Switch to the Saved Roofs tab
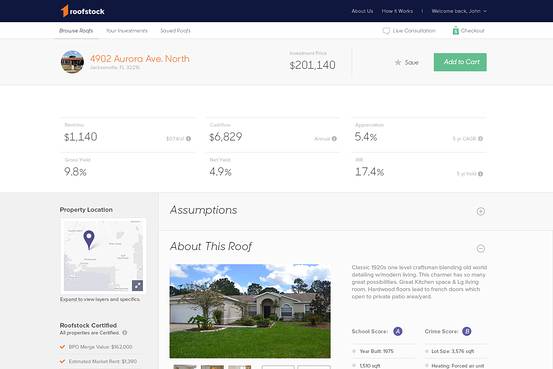This screenshot has height=369, width=553. click(175, 31)
